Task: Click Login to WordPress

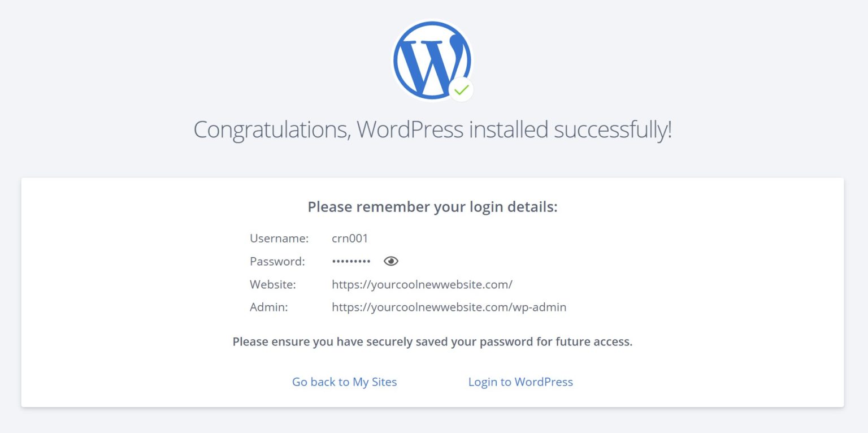Action: [520, 382]
